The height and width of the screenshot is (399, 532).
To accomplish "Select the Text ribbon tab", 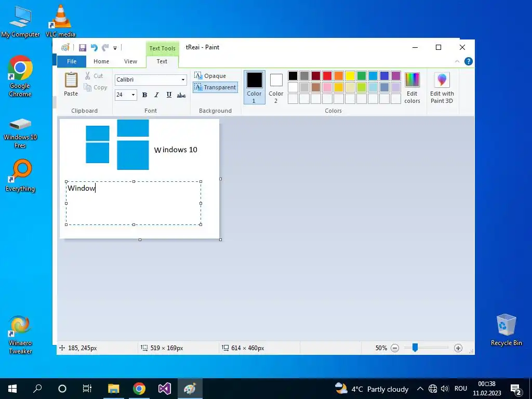I will click(162, 61).
